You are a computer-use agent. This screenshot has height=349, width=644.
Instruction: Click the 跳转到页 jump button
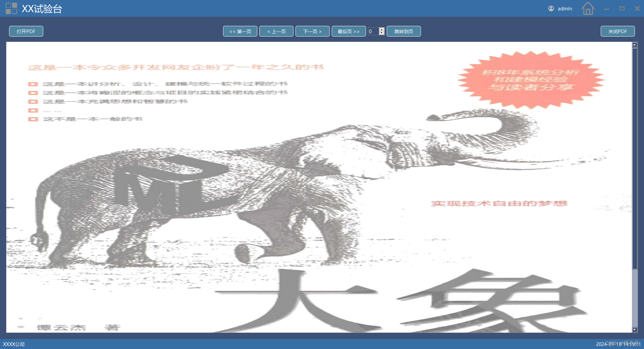pyautogui.click(x=404, y=31)
